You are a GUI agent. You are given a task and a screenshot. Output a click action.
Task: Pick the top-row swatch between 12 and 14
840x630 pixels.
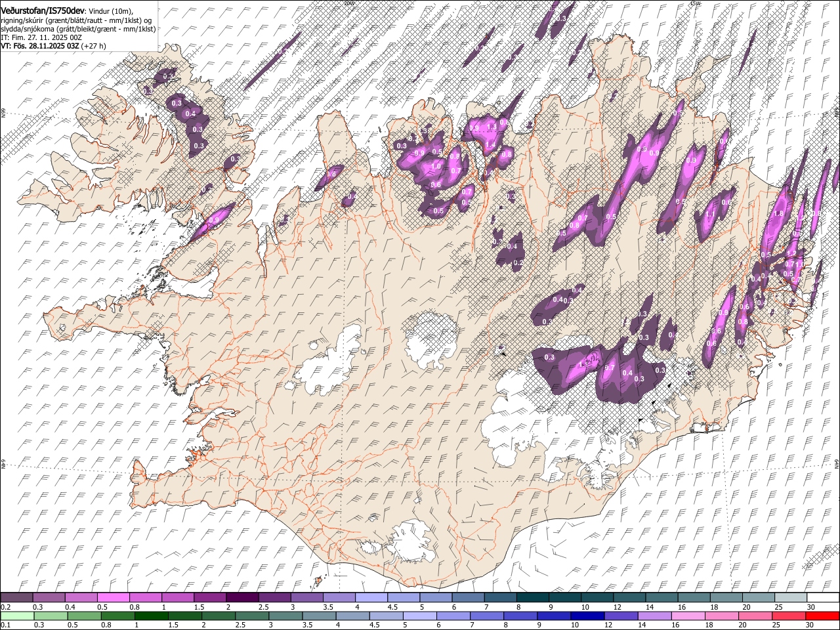[x=629, y=597]
